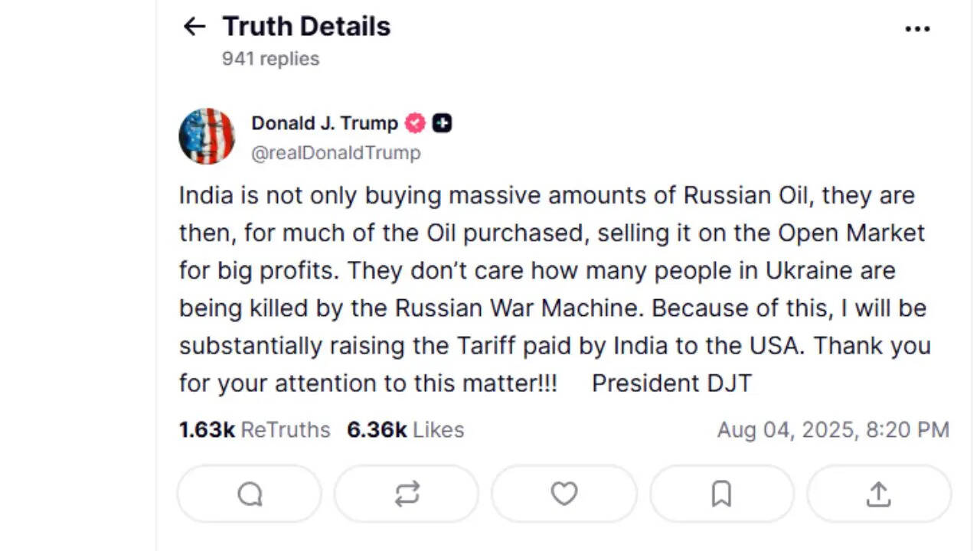Image resolution: width=980 pixels, height=551 pixels.
Task: Click the Truth Details header title
Action: point(306,27)
